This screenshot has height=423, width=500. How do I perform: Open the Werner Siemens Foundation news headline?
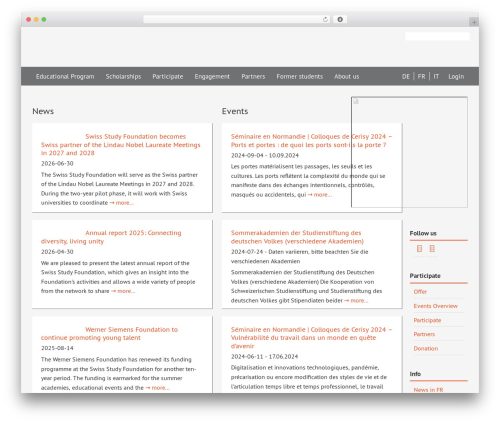coord(109,333)
